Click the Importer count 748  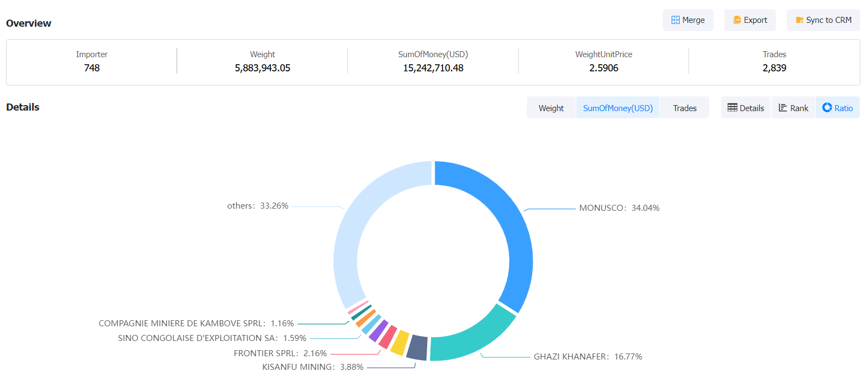pyautogui.click(x=92, y=68)
